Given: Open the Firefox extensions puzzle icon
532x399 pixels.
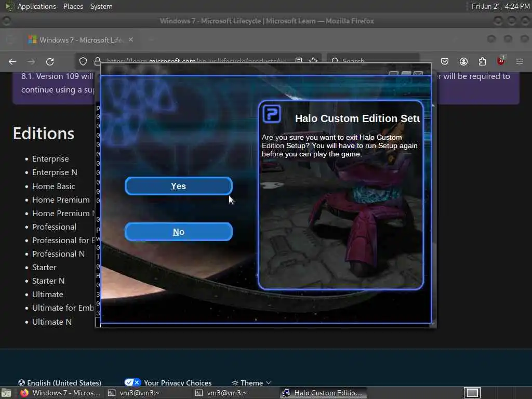Looking at the screenshot, I should (x=482, y=61).
